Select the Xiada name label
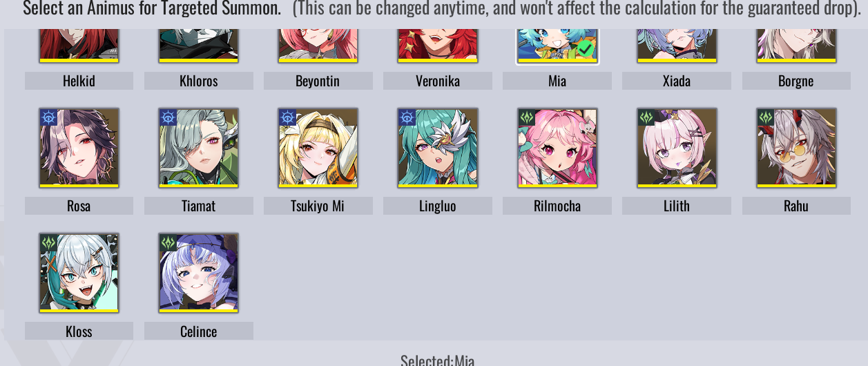 click(x=677, y=81)
